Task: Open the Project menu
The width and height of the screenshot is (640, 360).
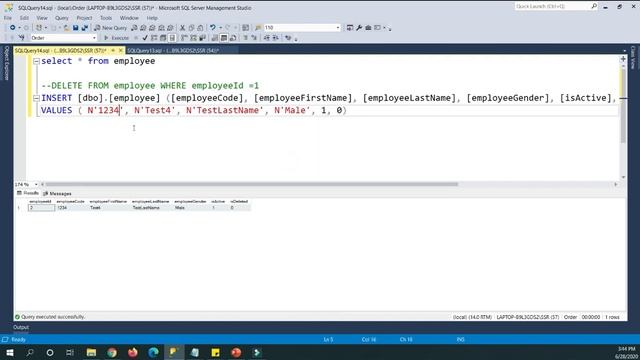Action: coord(84,18)
